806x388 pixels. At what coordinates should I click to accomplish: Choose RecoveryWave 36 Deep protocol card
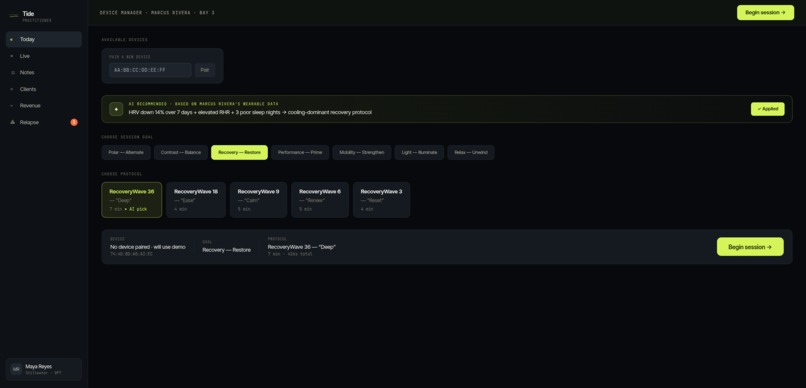click(x=132, y=200)
